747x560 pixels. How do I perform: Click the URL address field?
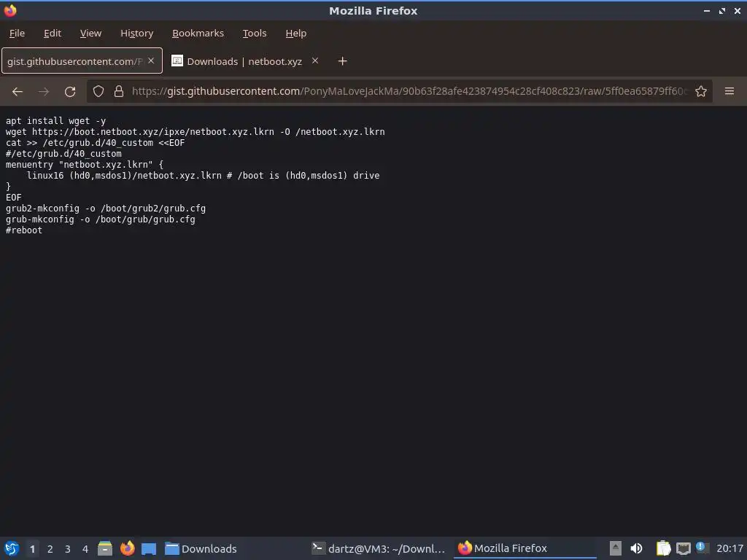click(410, 91)
